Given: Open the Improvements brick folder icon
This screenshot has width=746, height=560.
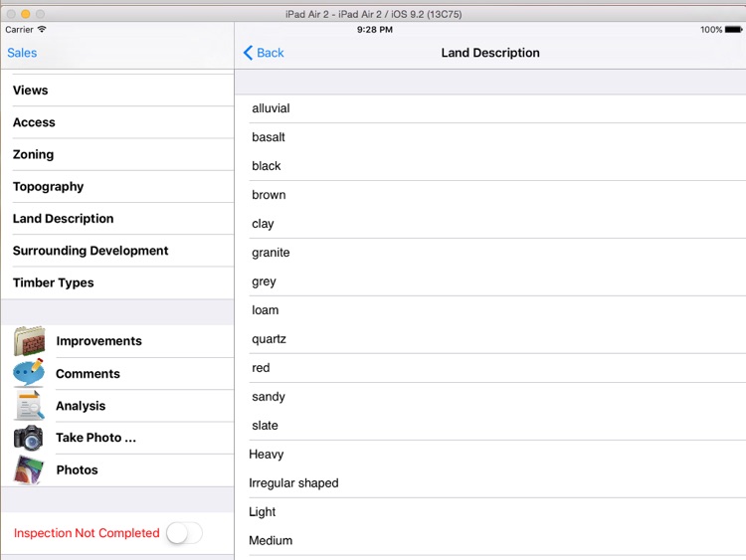Looking at the screenshot, I should [x=30, y=341].
